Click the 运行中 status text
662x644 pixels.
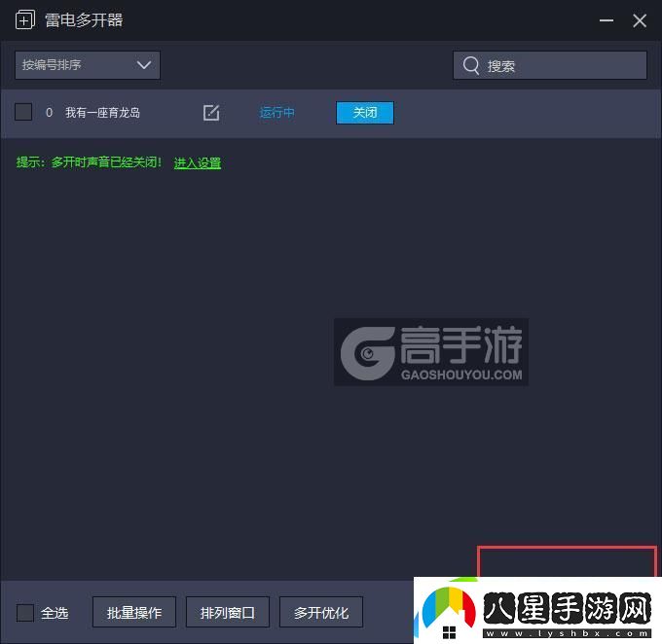(x=276, y=113)
